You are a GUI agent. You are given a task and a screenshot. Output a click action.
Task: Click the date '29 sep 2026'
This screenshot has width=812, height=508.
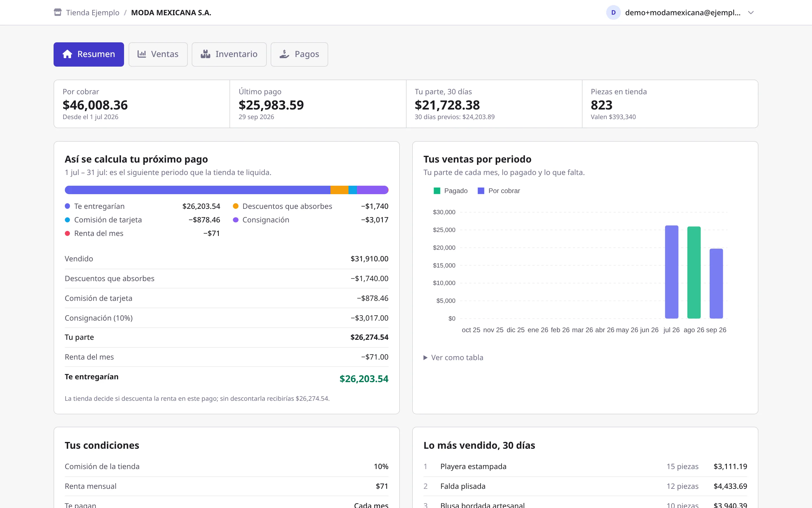(256, 117)
